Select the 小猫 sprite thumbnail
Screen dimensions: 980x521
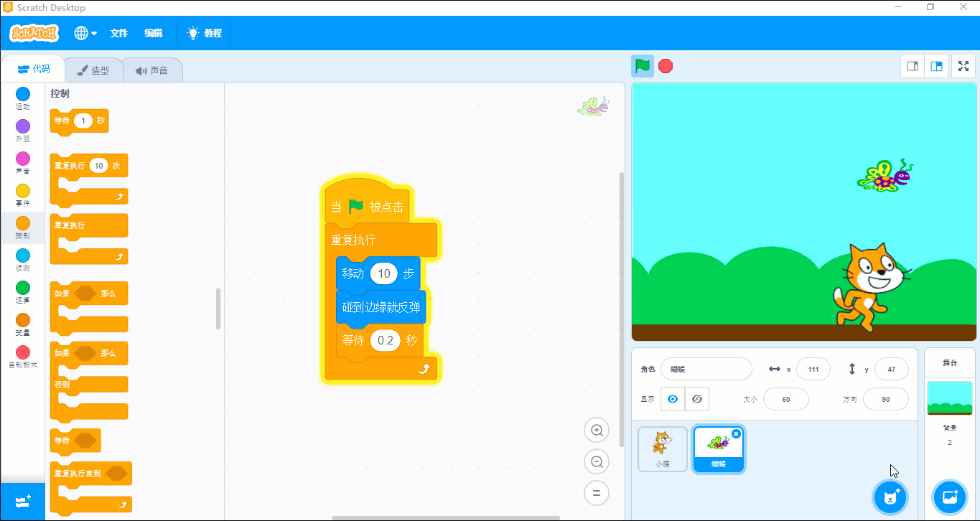663,449
